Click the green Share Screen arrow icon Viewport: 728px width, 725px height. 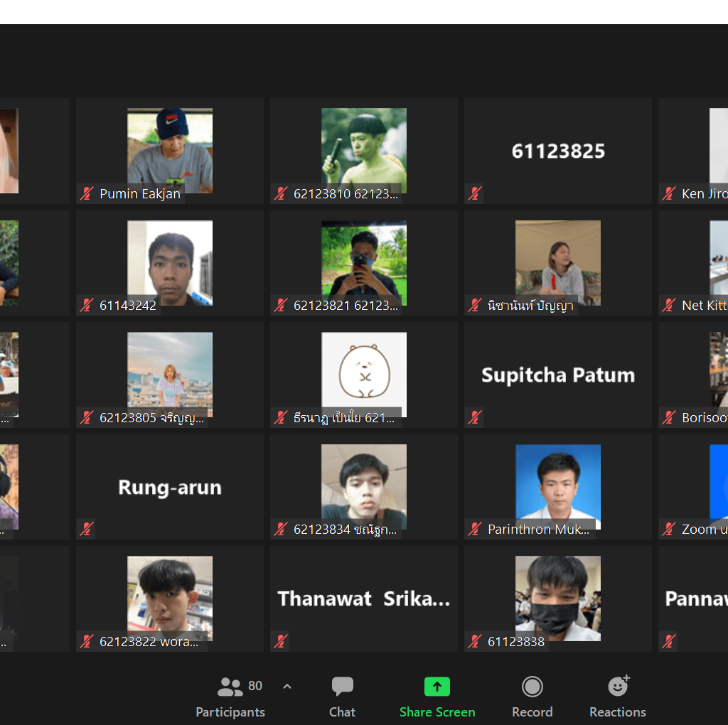click(x=437, y=687)
